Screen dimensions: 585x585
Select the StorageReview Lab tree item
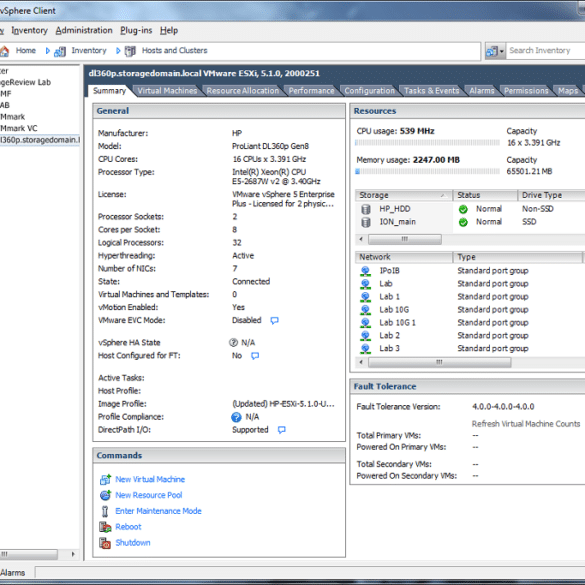pos(25,82)
